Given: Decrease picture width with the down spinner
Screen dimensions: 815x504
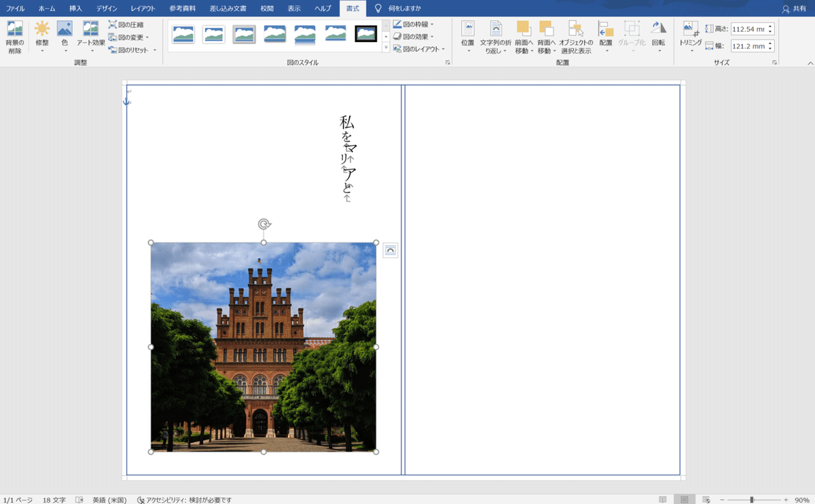Looking at the screenshot, I should click(770, 49).
